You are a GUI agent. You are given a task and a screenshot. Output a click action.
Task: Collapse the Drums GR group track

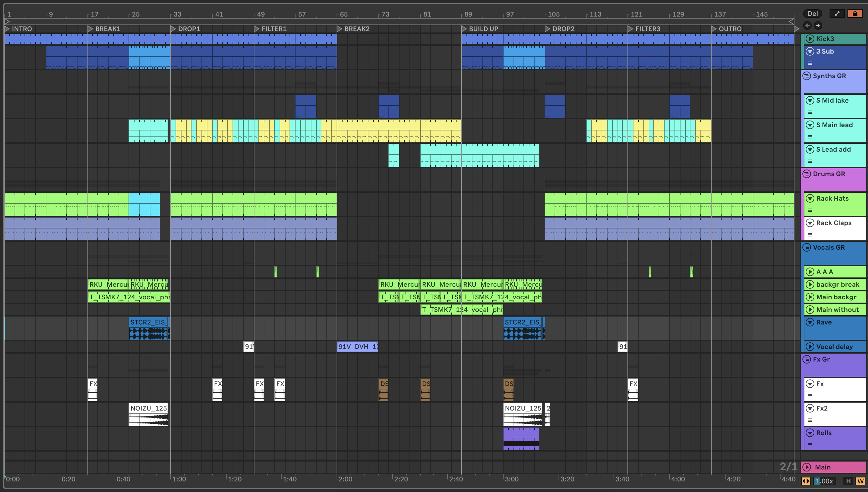[x=807, y=174]
